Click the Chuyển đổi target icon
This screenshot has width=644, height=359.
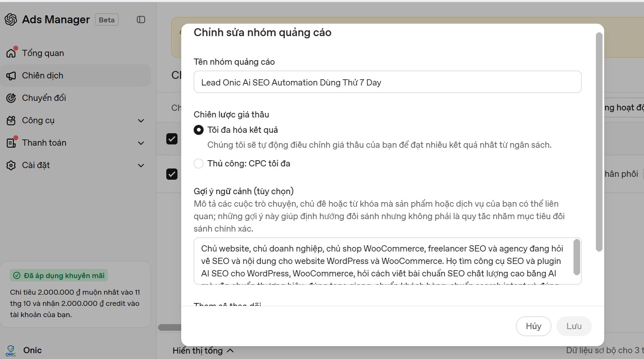(11, 98)
